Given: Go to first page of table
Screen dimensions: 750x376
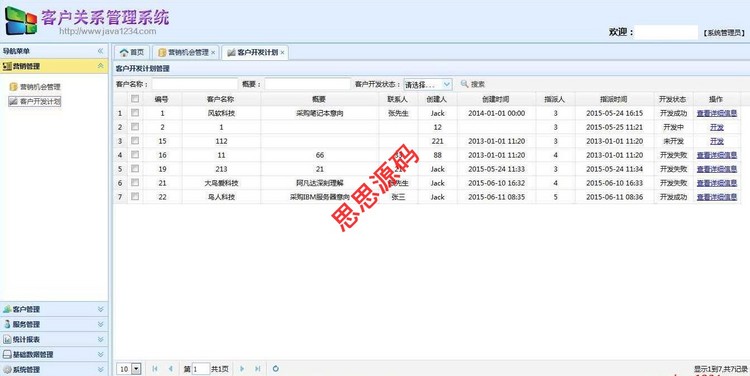Looking at the screenshot, I should (x=154, y=368).
